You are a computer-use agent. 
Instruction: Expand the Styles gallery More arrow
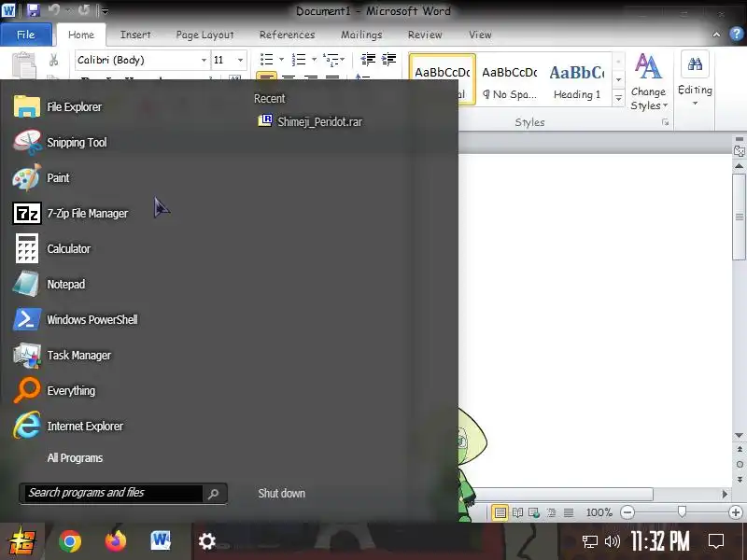(618, 98)
